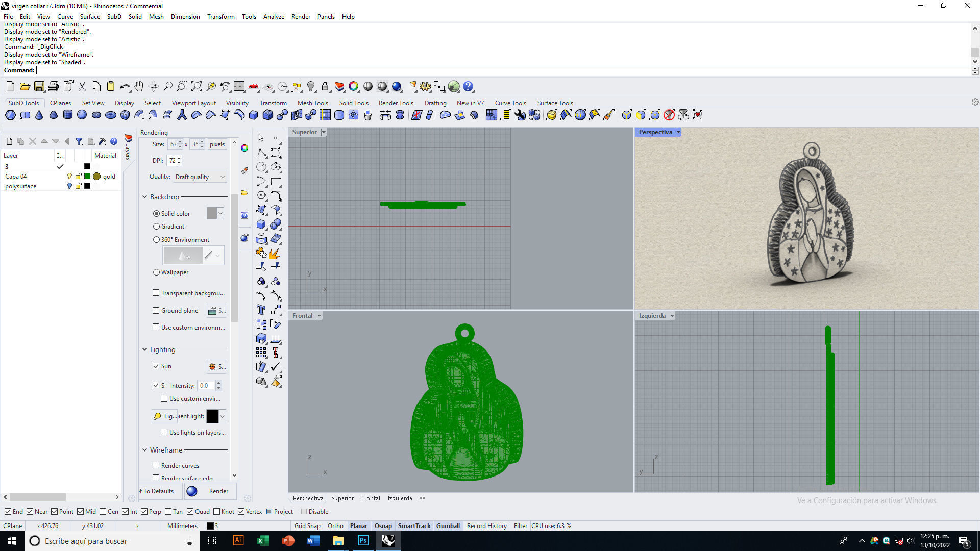Open the Panels menu
Screen dimensions: 980x551
coord(326,17)
